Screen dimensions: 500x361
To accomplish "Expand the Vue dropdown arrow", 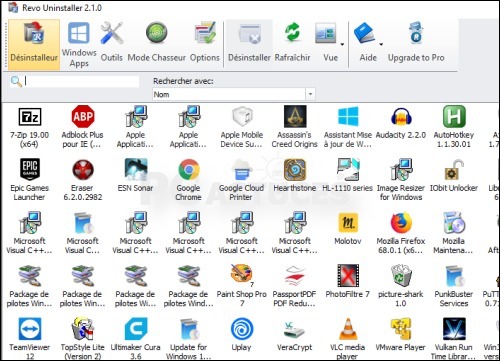I will tap(342, 44).
